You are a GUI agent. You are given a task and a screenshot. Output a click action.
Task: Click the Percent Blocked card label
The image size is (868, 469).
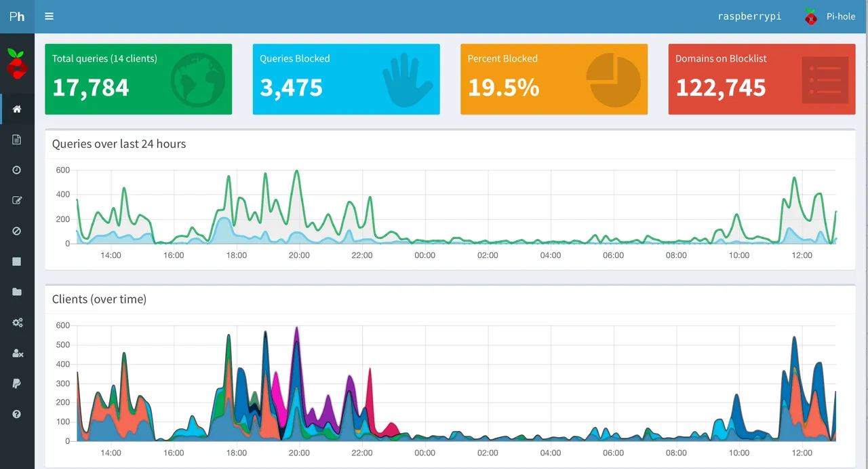tap(502, 58)
